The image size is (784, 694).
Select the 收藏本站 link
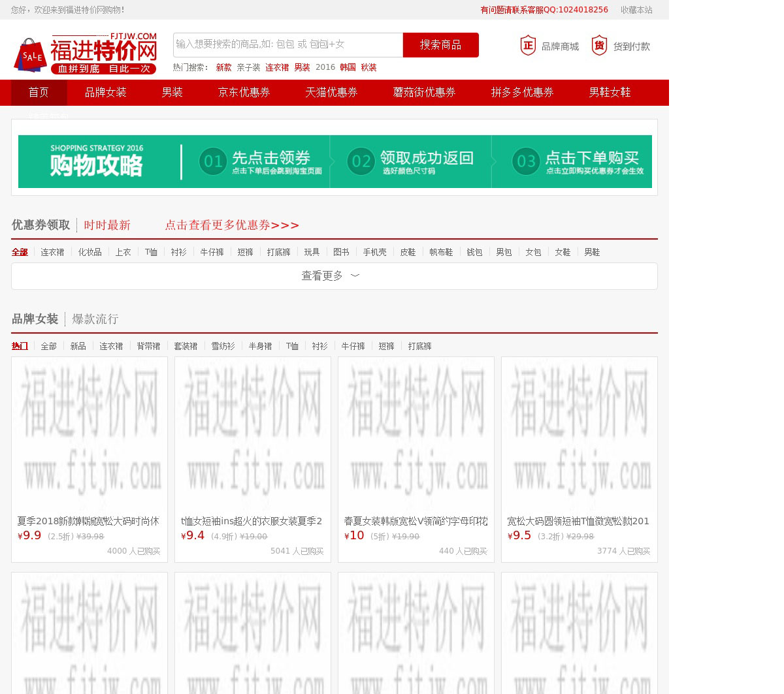coord(636,10)
